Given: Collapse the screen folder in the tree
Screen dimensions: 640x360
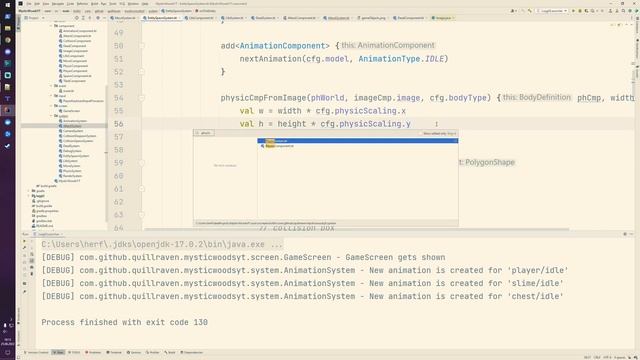Looking at the screenshot, I should click(52, 106).
